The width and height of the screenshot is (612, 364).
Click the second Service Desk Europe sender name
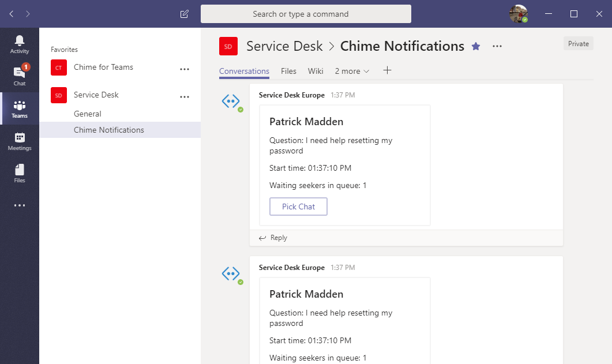[x=291, y=268]
